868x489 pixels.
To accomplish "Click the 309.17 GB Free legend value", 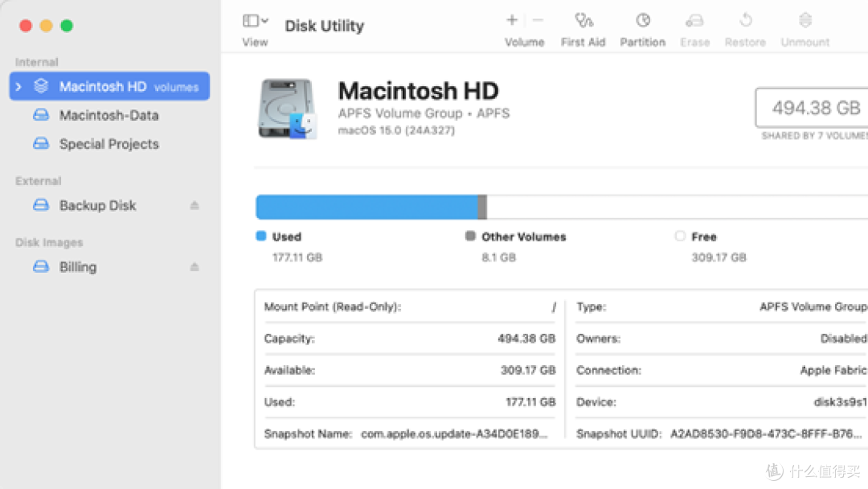I will [719, 257].
